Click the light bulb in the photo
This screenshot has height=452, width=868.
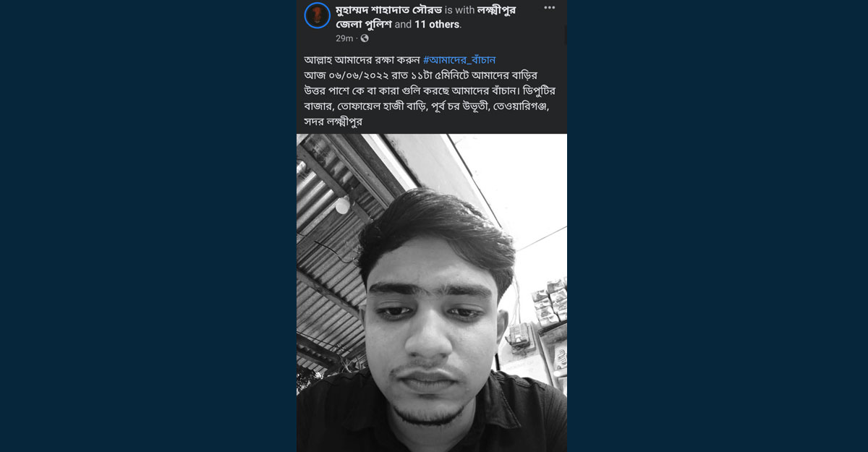(341, 205)
